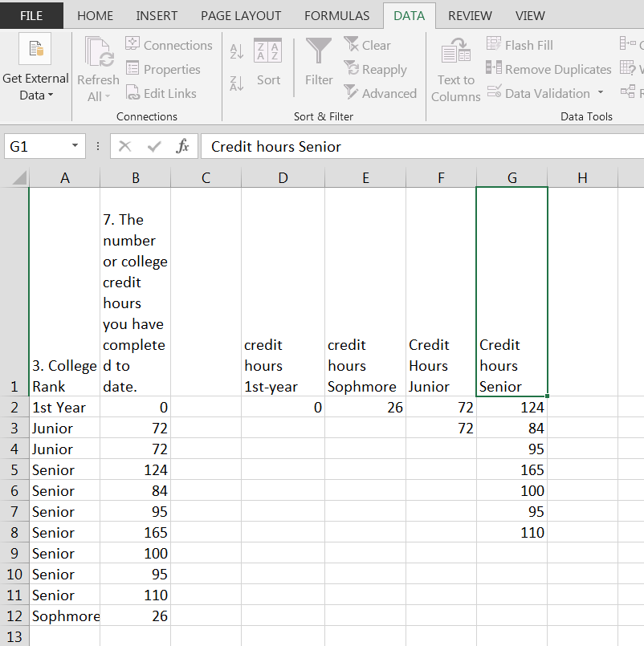Click cell B8 value 165
644x646 pixels.
[135, 532]
